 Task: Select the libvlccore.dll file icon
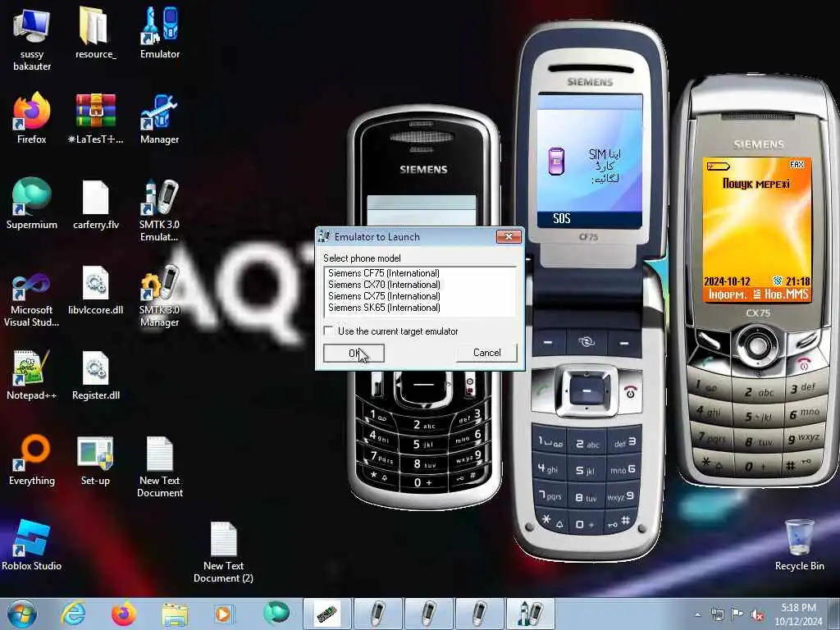click(95, 290)
